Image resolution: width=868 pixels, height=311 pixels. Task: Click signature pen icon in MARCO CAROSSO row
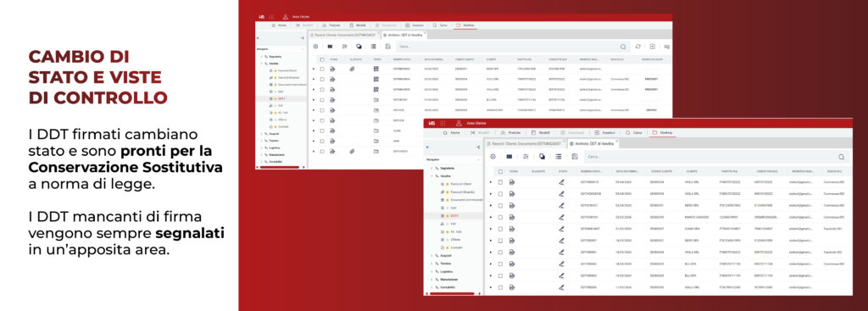(x=562, y=217)
